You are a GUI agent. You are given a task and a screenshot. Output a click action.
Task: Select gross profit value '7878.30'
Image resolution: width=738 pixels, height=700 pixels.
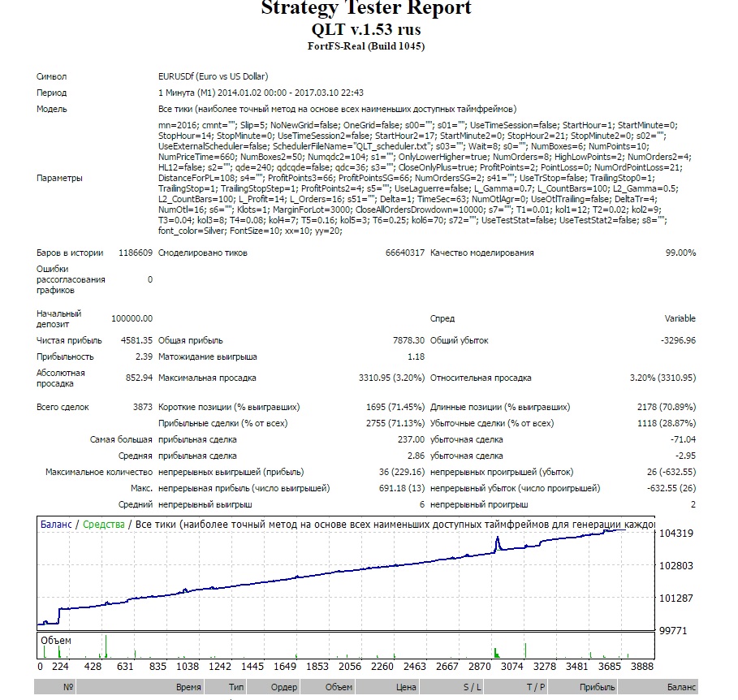408,340
